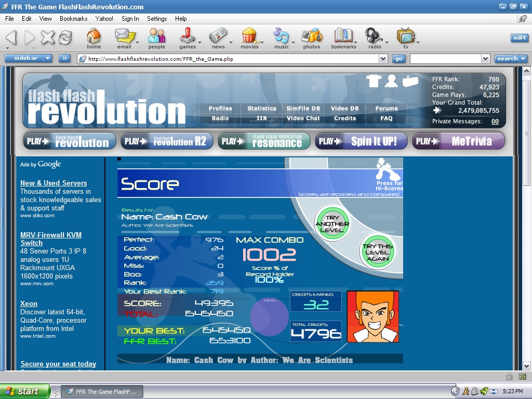Click inside the URL address field
Image resolution: width=532 pixels, height=399 pixels.
232,59
